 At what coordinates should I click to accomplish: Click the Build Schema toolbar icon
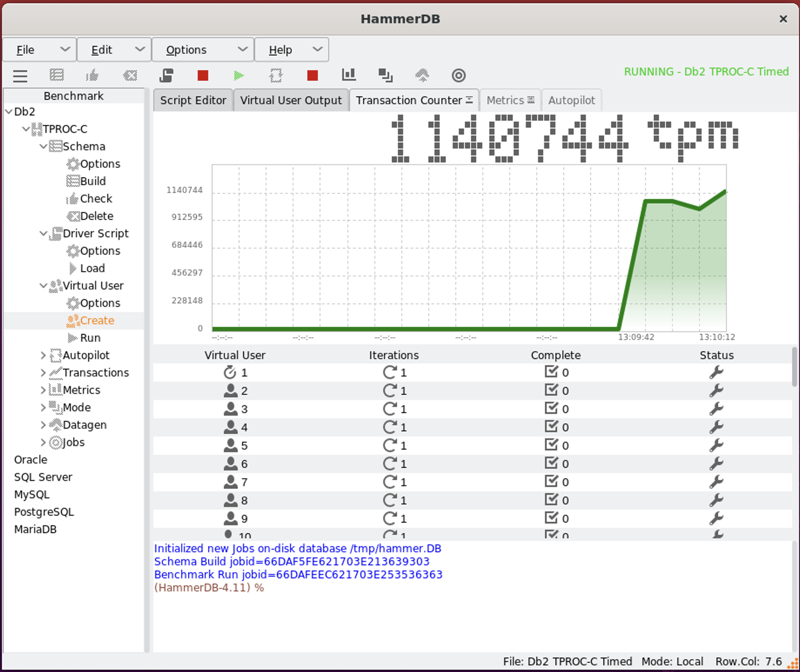pyautogui.click(x=57, y=76)
